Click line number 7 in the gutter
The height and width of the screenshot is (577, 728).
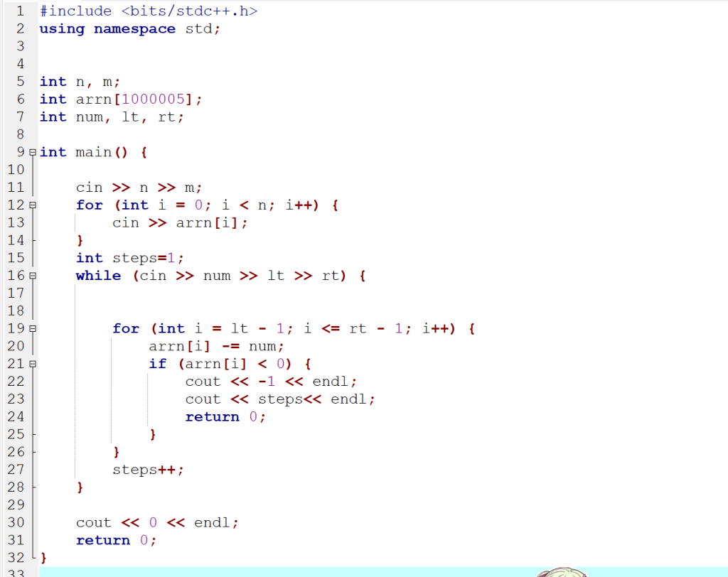(20, 117)
